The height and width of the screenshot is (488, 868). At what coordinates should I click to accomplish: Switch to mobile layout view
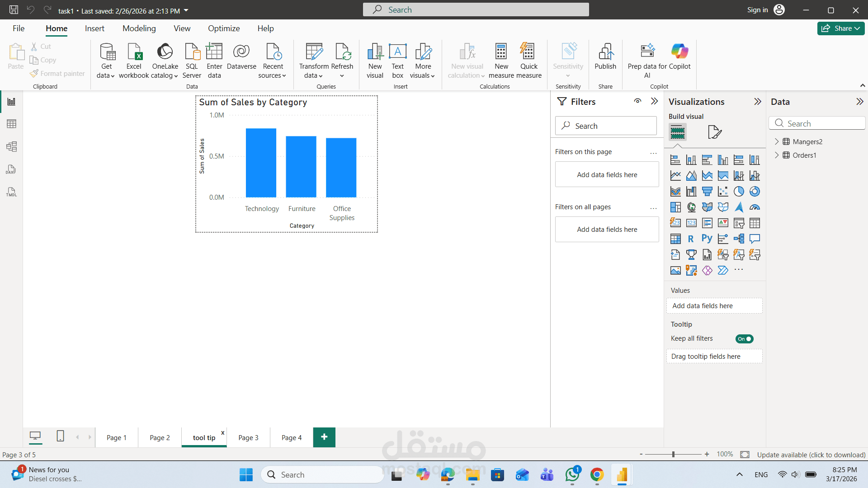tap(60, 436)
